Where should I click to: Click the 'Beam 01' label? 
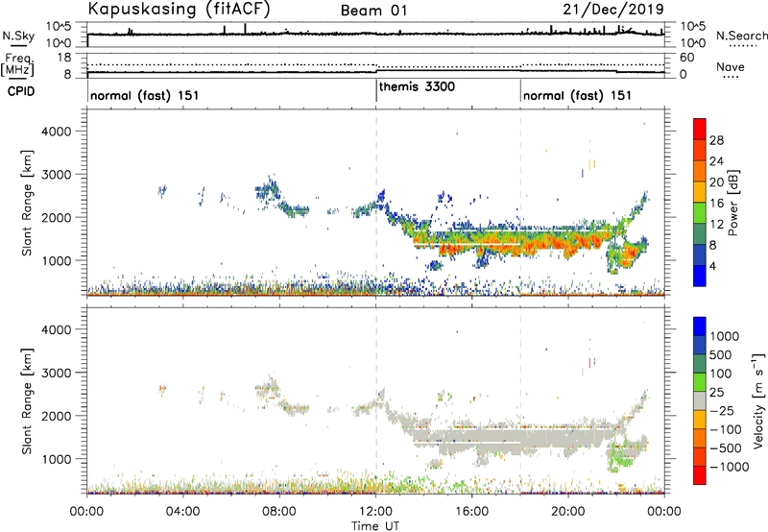pos(374,11)
